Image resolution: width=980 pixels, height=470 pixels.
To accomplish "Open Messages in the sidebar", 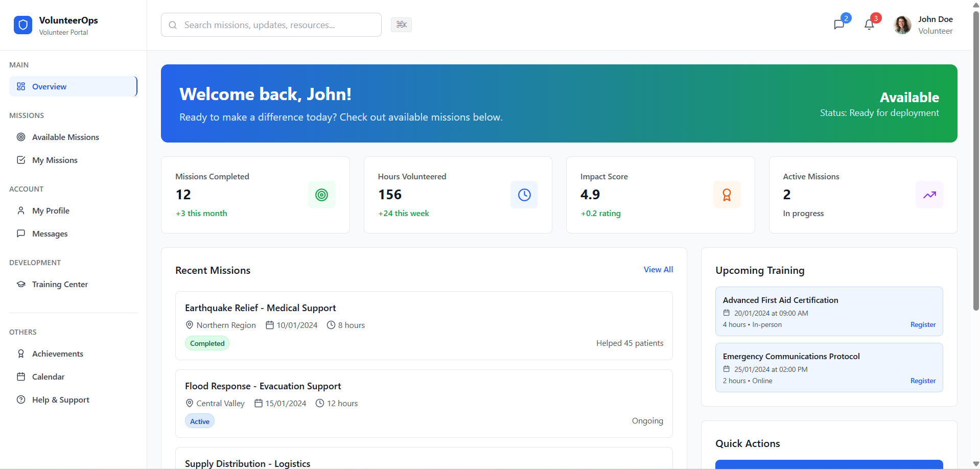I will (x=73, y=233).
